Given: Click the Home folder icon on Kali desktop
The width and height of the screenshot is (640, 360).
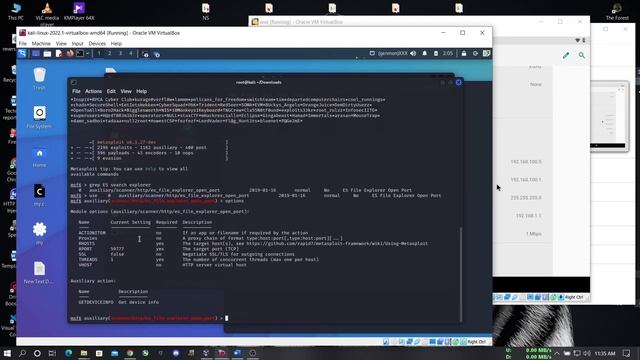Looking at the screenshot, I should (39, 157).
